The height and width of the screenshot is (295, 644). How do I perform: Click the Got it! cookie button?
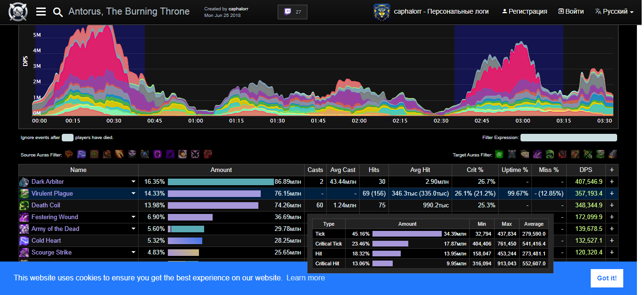(606, 278)
